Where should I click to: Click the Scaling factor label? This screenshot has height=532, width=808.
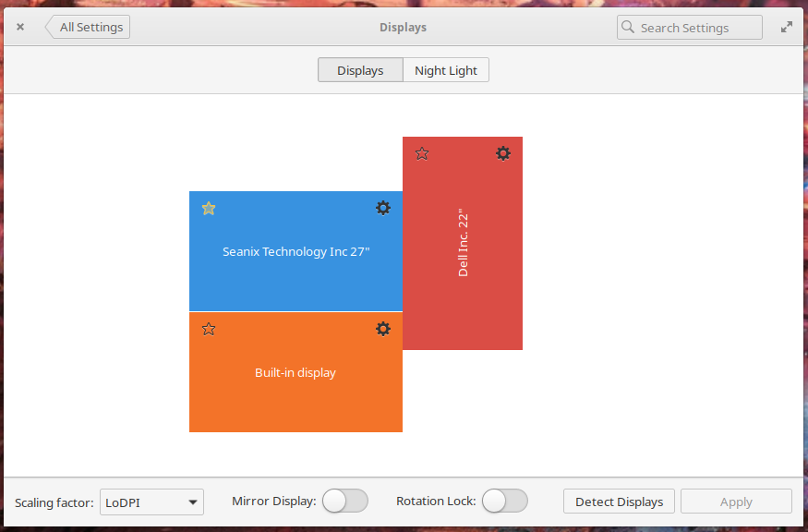(54, 502)
